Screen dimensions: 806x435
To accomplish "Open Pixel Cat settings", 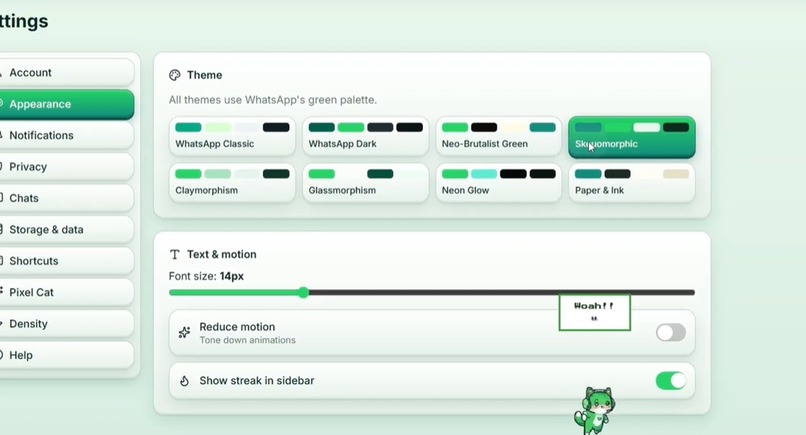I will click(x=66, y=292).
